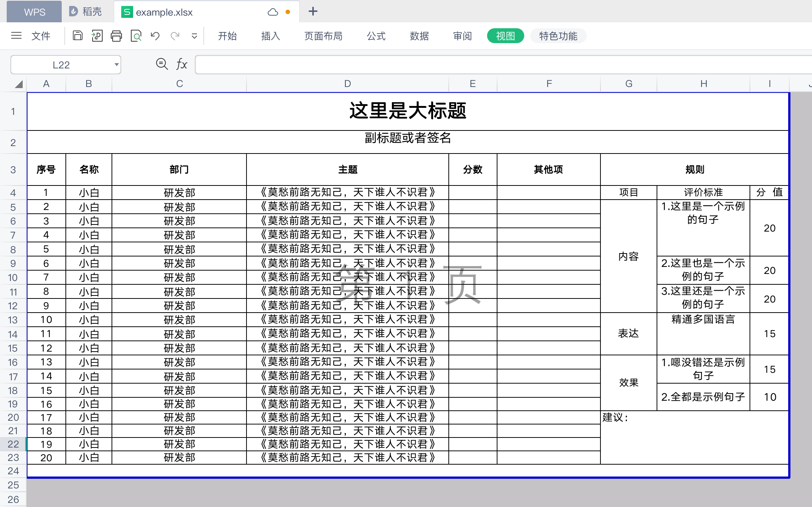Viewport: 812px width, 507px height.
Task: Open the 文件 menu
Action: click(41, 36)
